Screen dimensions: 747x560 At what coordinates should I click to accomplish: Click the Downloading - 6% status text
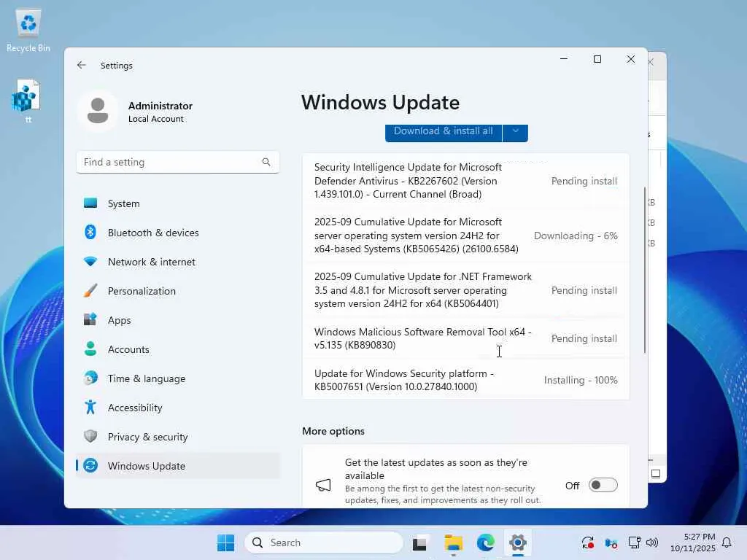tap(576, 236)
